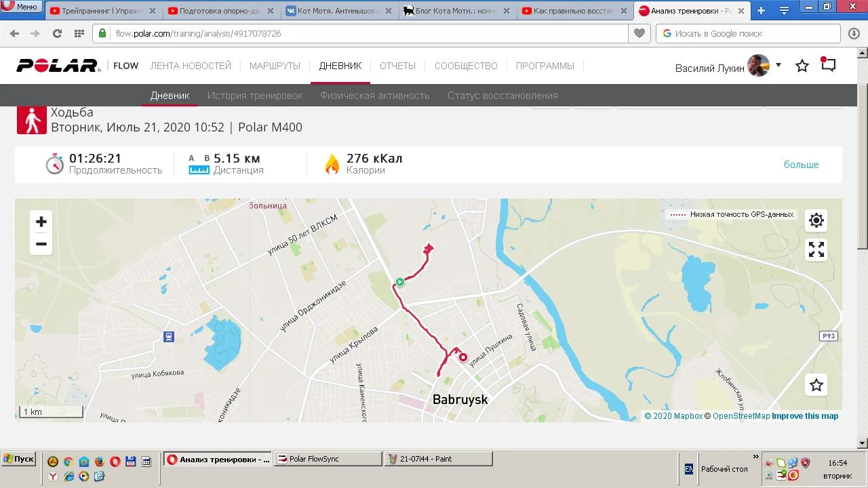
Task: Zoom out on the map
Action: pyautogui.click(x=41, y=244)
